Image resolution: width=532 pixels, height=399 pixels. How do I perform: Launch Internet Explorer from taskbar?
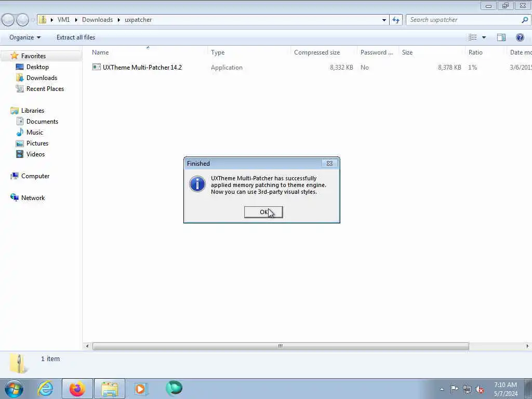coord(45,389)
